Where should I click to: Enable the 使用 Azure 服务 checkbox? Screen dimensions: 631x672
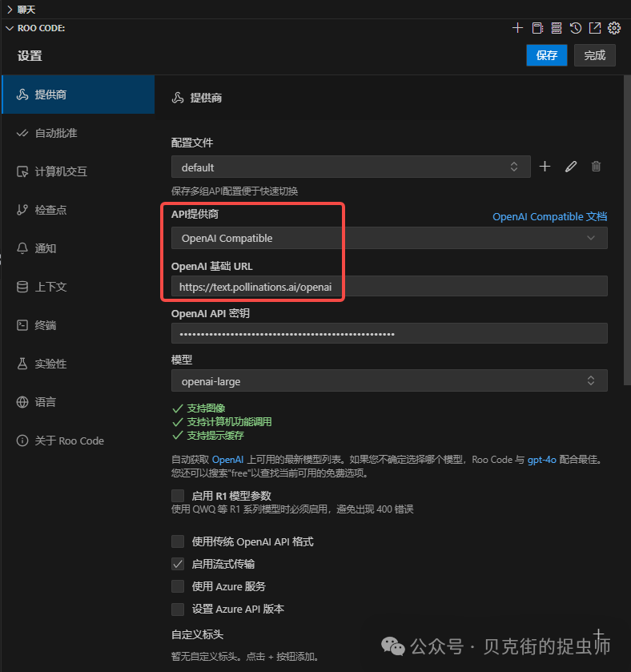click(178, 585)
